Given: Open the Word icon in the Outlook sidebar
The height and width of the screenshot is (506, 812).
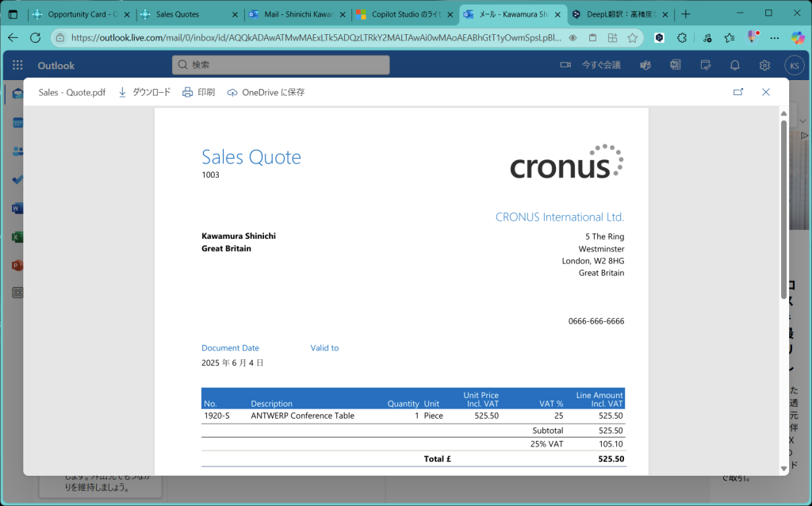Looking at the screenshot, I should (17, 209).
